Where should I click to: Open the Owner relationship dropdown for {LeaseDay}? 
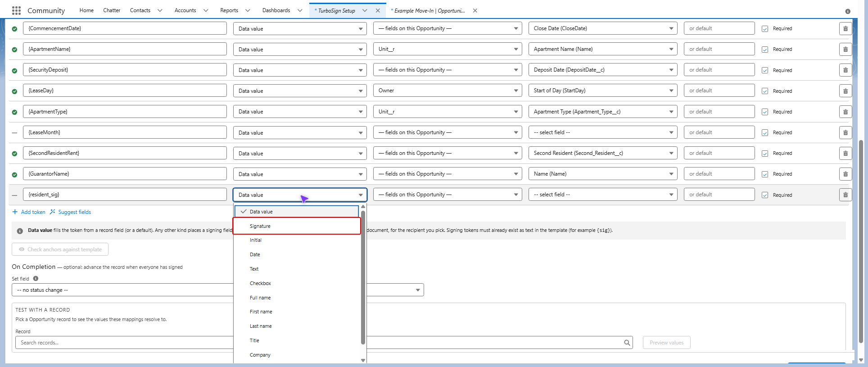448,91
